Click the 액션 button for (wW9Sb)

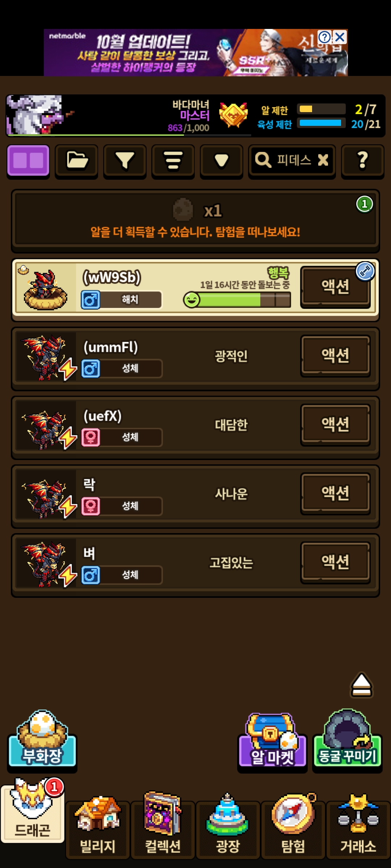coord(336,287)
